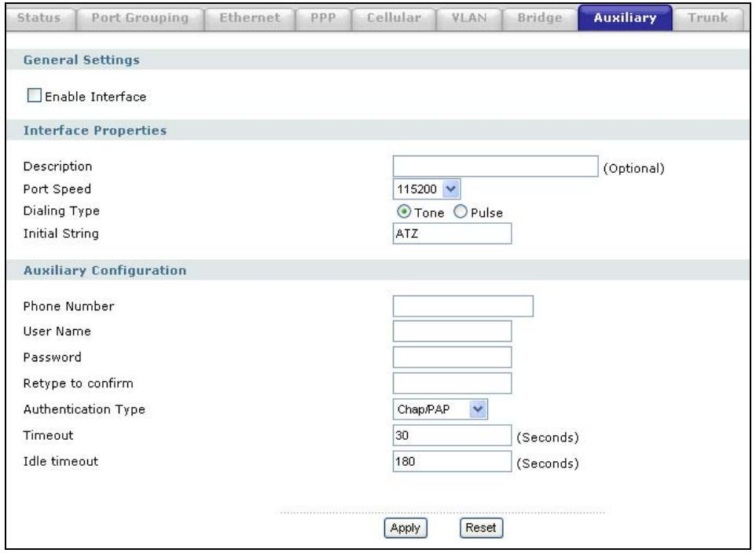Click the Interface Properties section heading
The height and width of the screenshot is (553, 756).
[x=95, y=130]
